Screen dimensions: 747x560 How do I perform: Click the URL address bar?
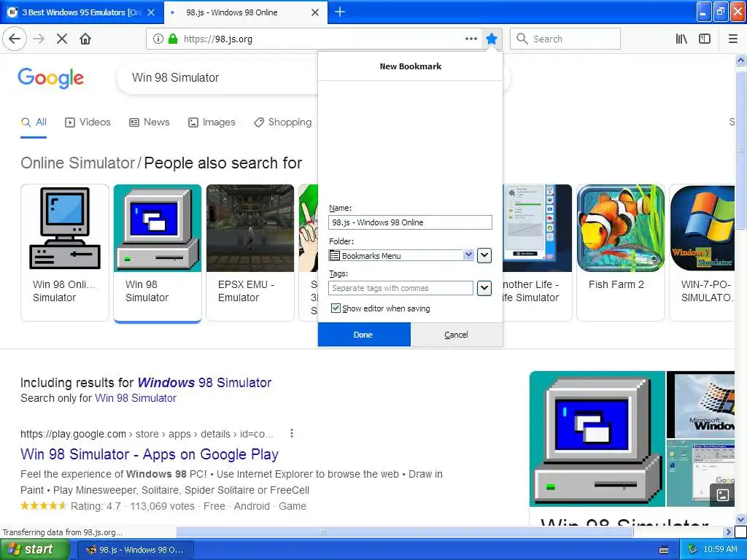coord(314,39)
